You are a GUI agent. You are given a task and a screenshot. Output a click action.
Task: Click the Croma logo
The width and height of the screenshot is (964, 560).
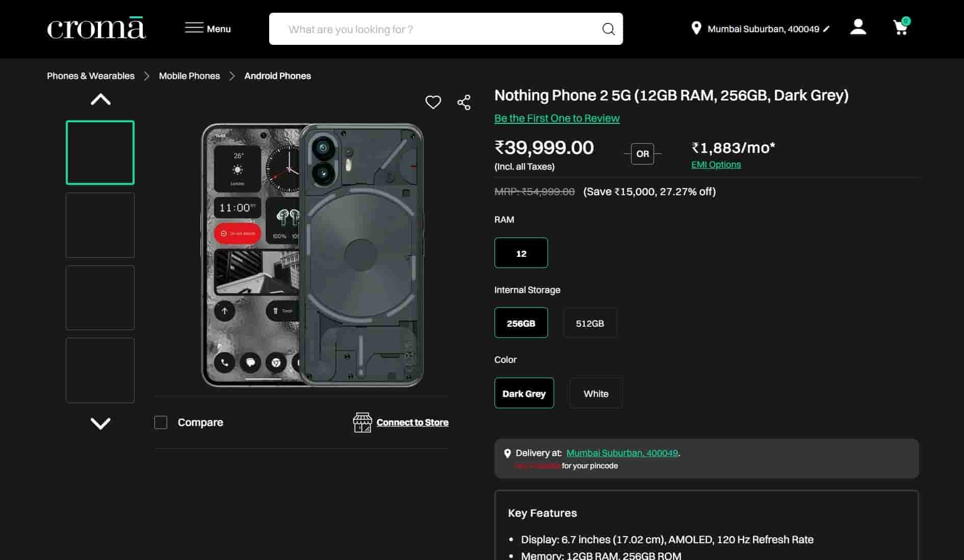[x=96, y=29]
